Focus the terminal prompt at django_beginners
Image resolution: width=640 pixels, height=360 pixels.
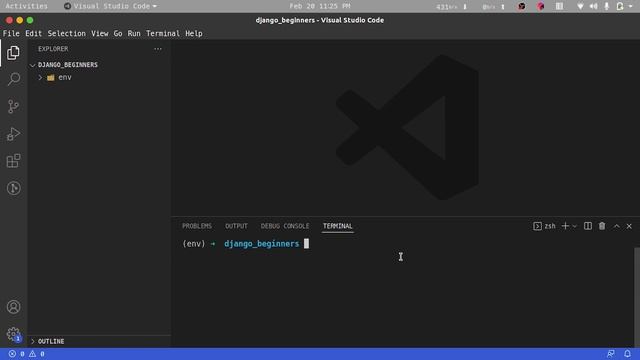click(262, 244)
